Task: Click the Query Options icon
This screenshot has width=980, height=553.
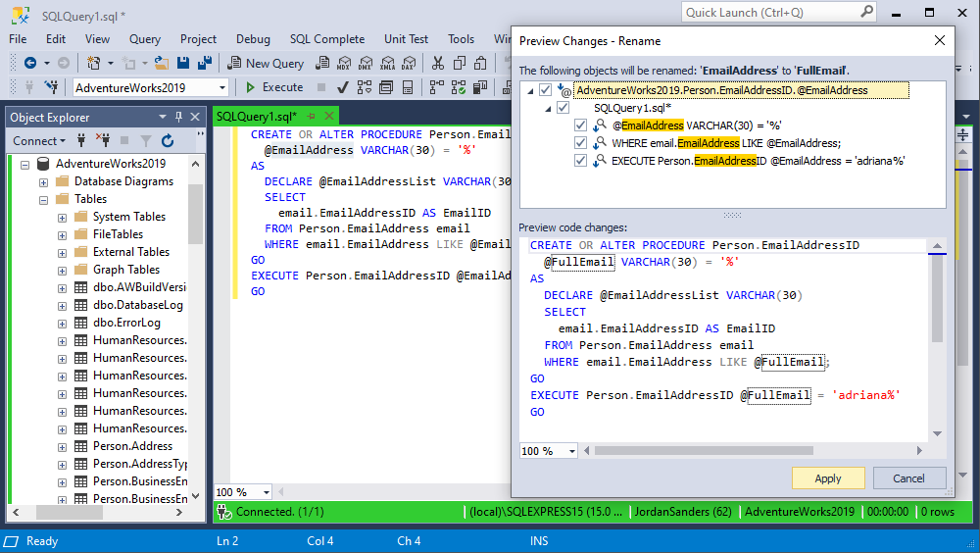Action: [x=386, y=87]
